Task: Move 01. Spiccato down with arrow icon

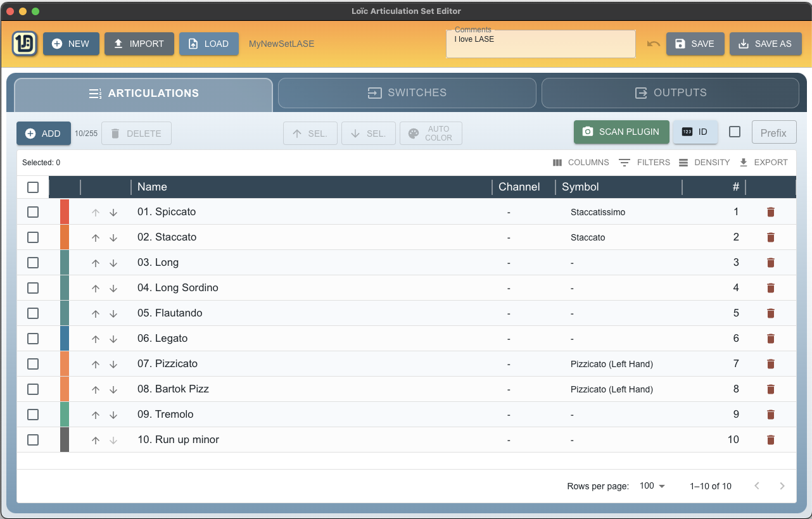Action: pyautogui.click(x=113, y=213)
